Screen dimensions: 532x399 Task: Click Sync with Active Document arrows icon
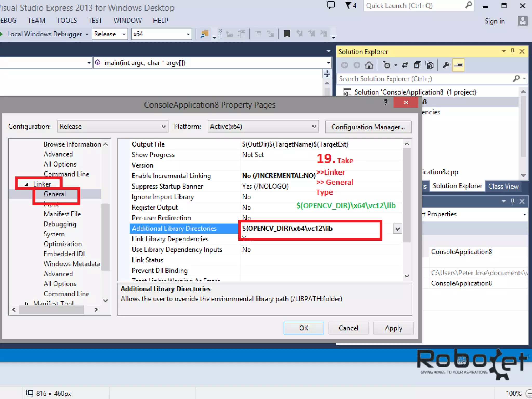[x=405, y=65]
